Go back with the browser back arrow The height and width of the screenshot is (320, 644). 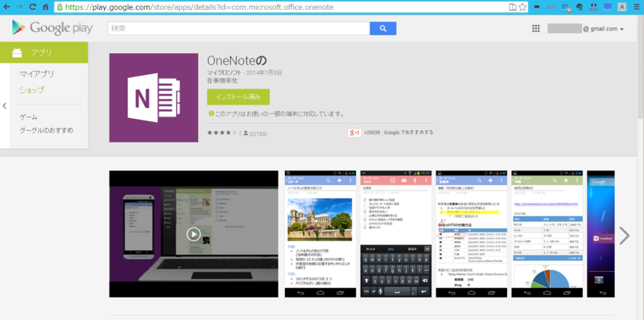(x=7, y=7)
